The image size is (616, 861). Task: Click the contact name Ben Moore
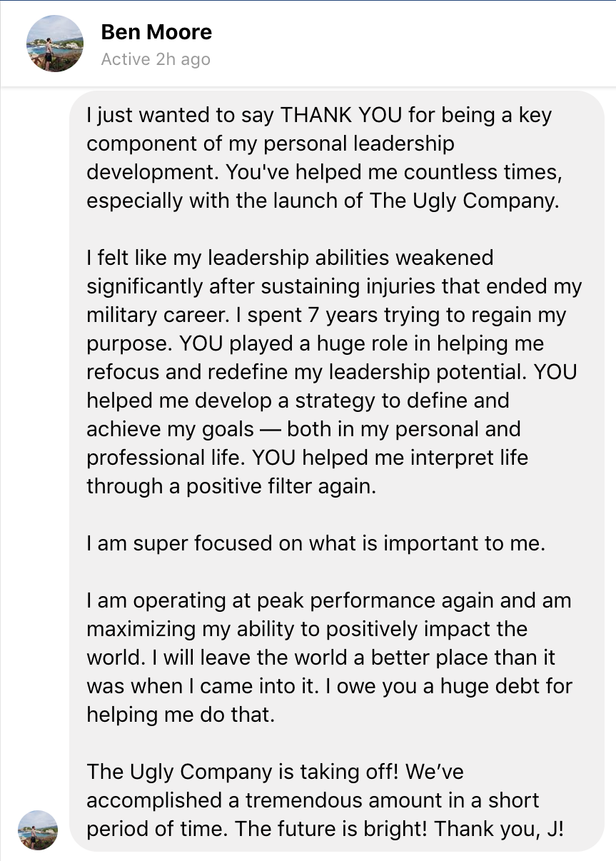tap(156, 32)
